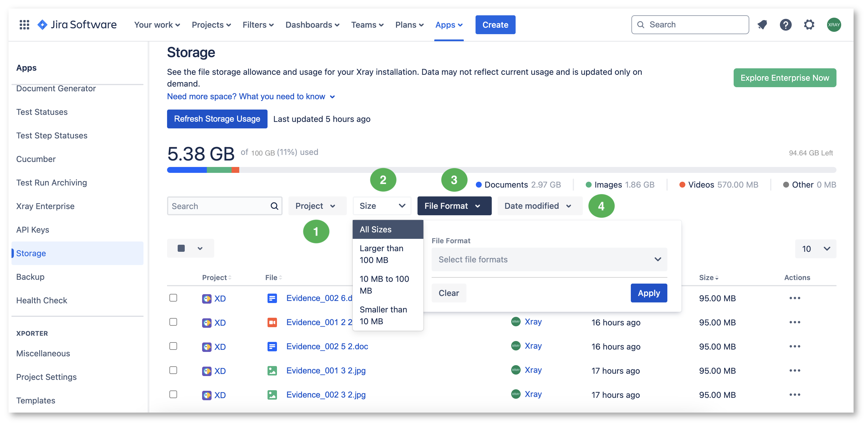Click XD project icon in Evidence_002 3 2.jpg row
This screenshot has height=427, width=868.
[x=207, y=395]
